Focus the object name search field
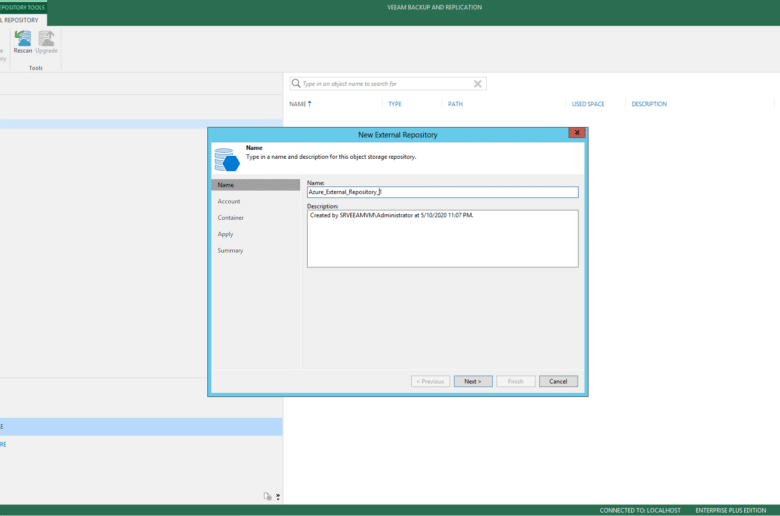Screen dimensions: 780x516 (x=386, y=84)
